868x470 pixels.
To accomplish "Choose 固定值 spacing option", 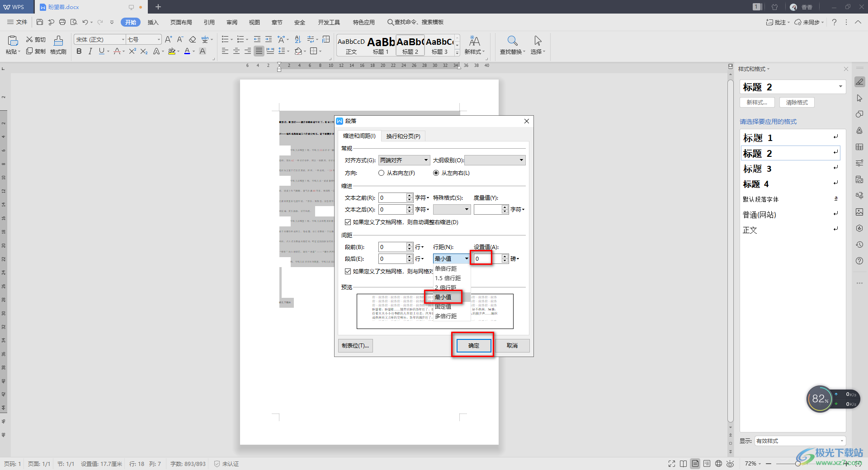I will click(x=443, y=307).
